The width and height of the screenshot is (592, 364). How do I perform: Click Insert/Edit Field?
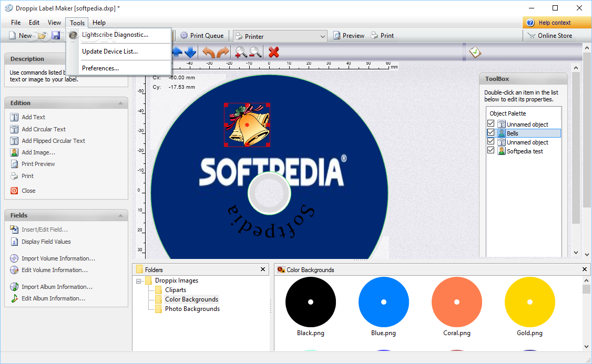pyautogui.click(x=39, y=230)
